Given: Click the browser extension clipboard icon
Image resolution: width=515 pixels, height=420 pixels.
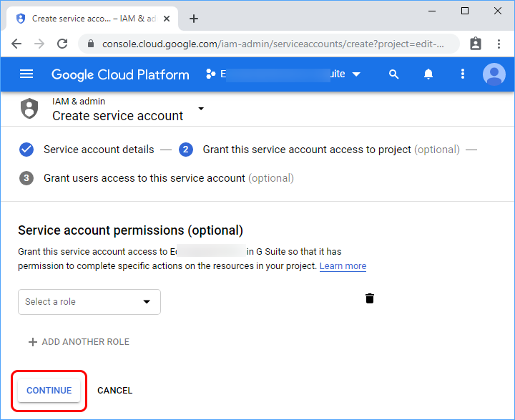Looking at the screenshot, I should point(475,44).
